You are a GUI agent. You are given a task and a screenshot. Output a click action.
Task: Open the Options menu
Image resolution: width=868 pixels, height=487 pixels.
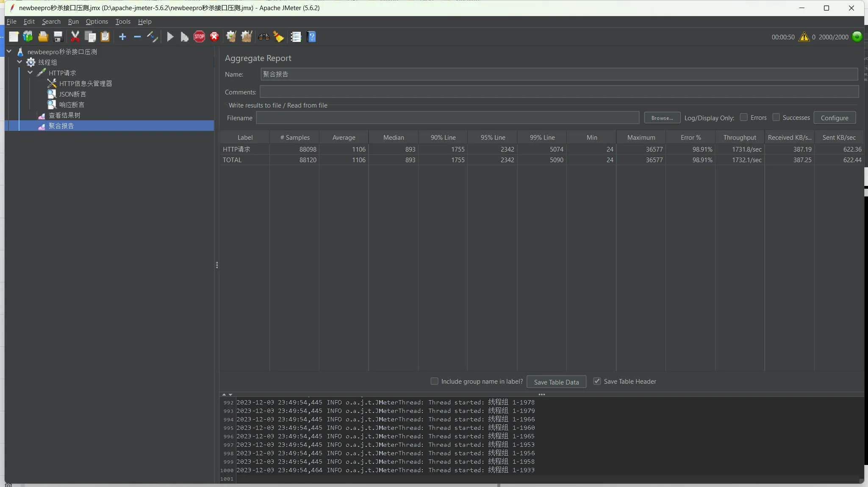point(97,22)
